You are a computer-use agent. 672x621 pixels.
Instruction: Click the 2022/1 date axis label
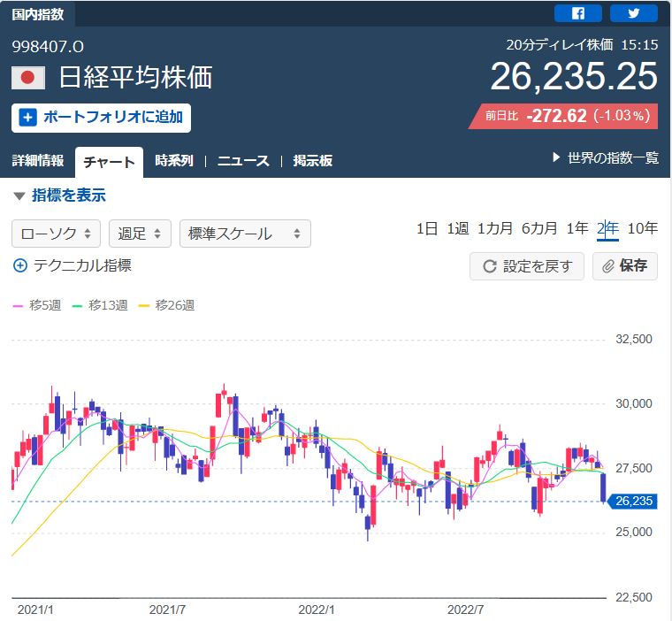tap(317, 609)
